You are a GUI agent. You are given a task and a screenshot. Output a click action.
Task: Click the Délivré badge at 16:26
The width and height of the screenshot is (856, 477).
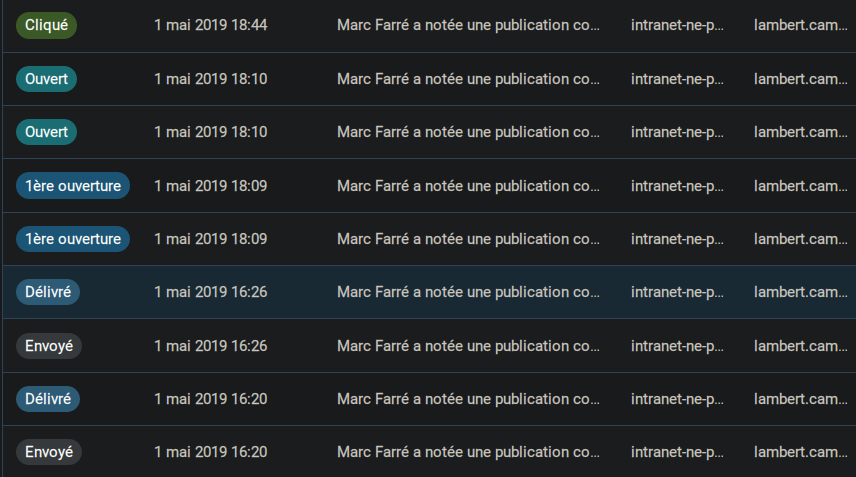[x=48, y=292]
